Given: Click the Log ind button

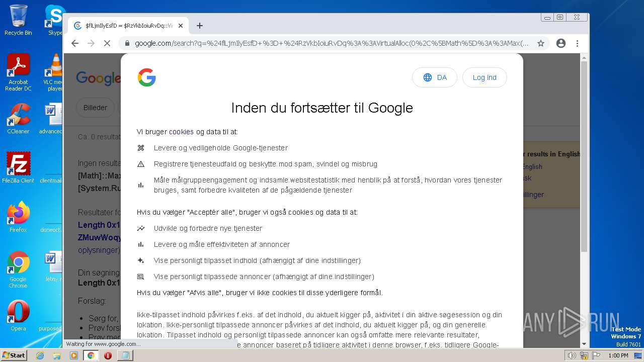Looking at the screenshot, I should click(x=485, y=77).
